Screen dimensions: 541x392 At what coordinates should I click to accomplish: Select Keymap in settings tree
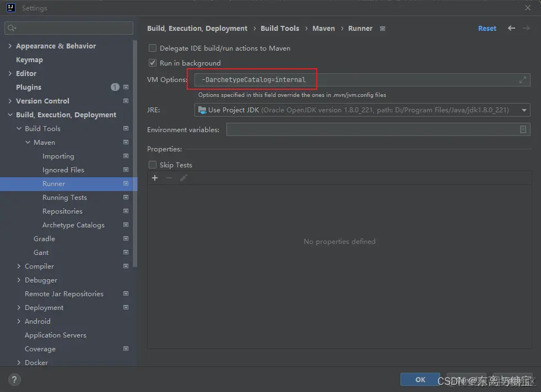29,60
